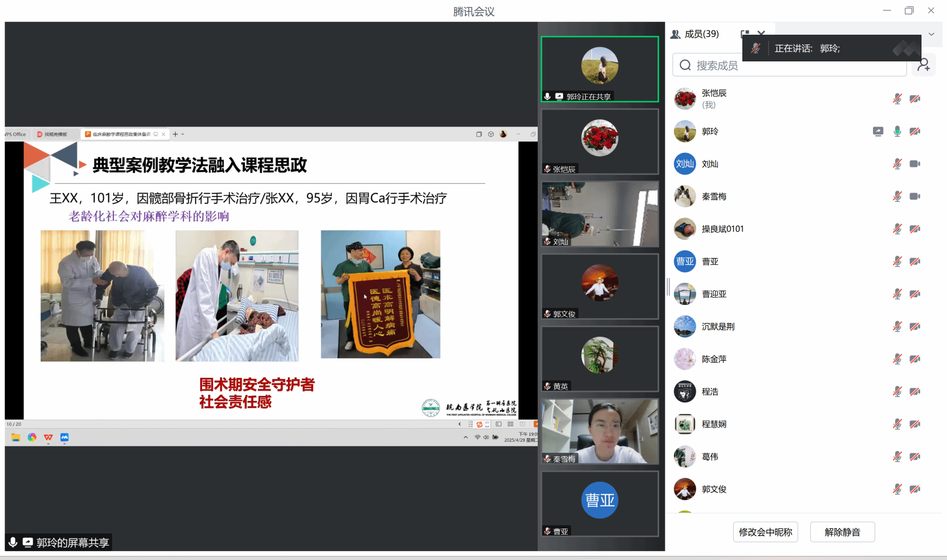This screenshot has height=560, width=947.
Task: Click the muted mic icon in speaking bar
Action: (x=756, y=49)
